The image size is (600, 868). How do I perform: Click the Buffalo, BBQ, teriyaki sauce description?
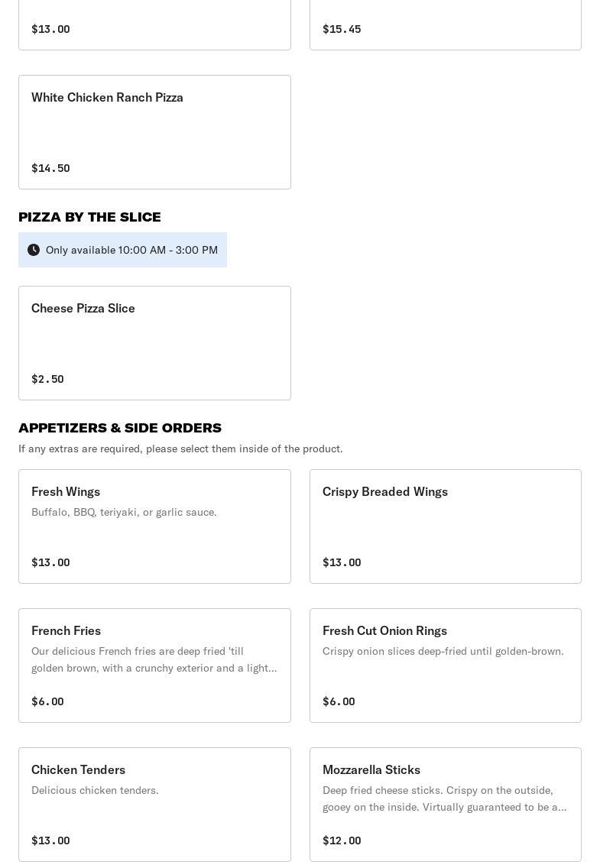(x=124, y=512)
